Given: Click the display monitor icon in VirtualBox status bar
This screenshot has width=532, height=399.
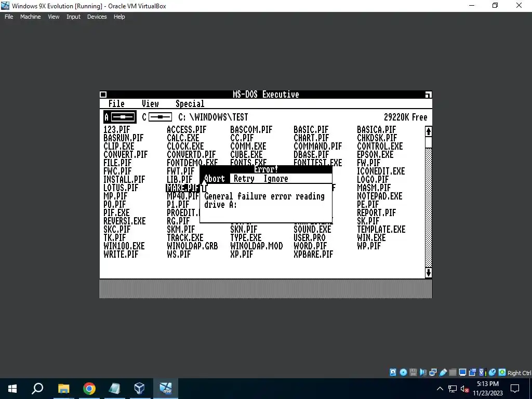Looking at the screenshot, I should click(462, 372).
